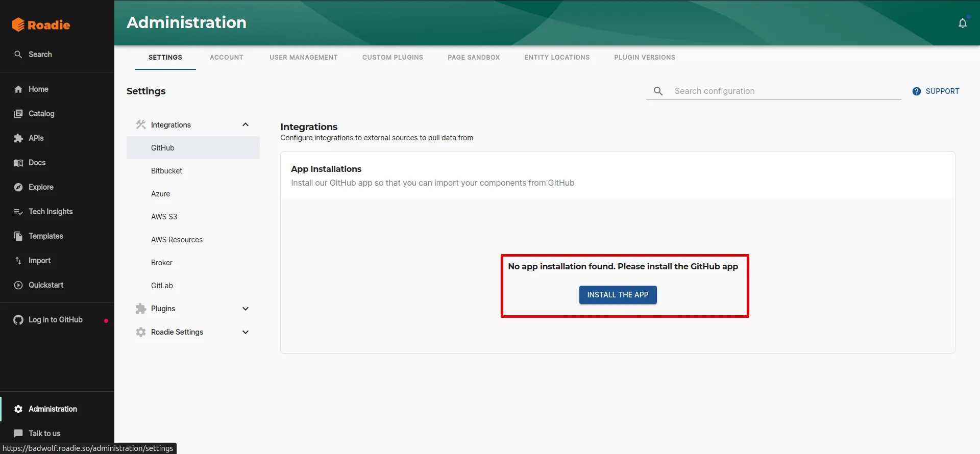Open the Catalog sidebar icon
Image resolution: width=980 pixels, height=454 pixels.
pyautogui.click(x=18, y=114)
